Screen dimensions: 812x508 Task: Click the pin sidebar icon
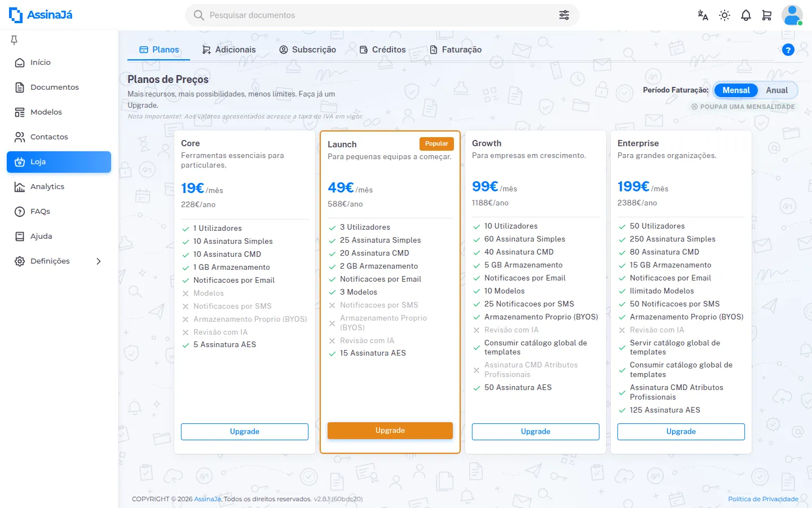tap(14, 40)
